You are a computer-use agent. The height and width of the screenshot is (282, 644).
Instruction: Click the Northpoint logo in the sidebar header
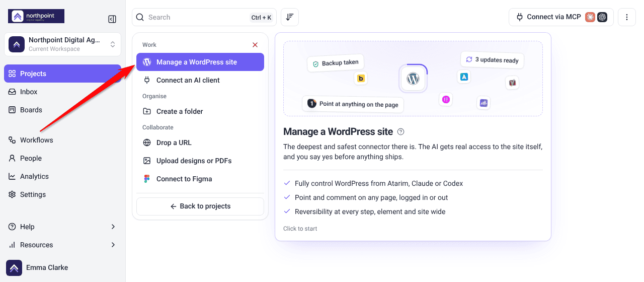point(36,16)
